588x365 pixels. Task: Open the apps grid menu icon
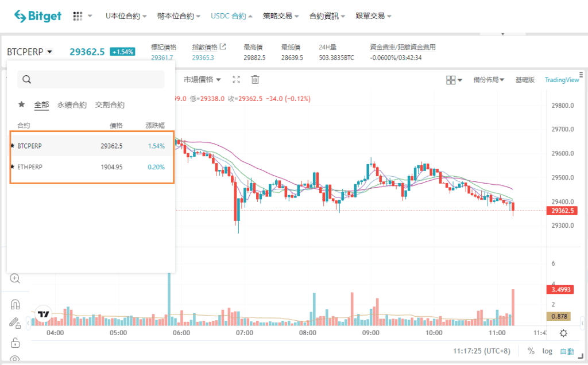pyautogui.click(x=78, y=15)
